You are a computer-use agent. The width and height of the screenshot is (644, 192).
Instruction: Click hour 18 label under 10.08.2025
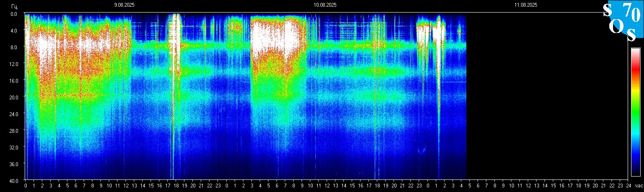[377, 186]
